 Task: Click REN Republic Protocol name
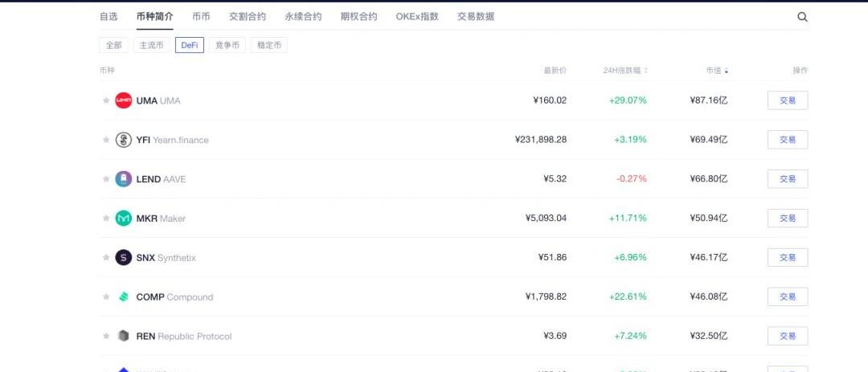[184, 337]
